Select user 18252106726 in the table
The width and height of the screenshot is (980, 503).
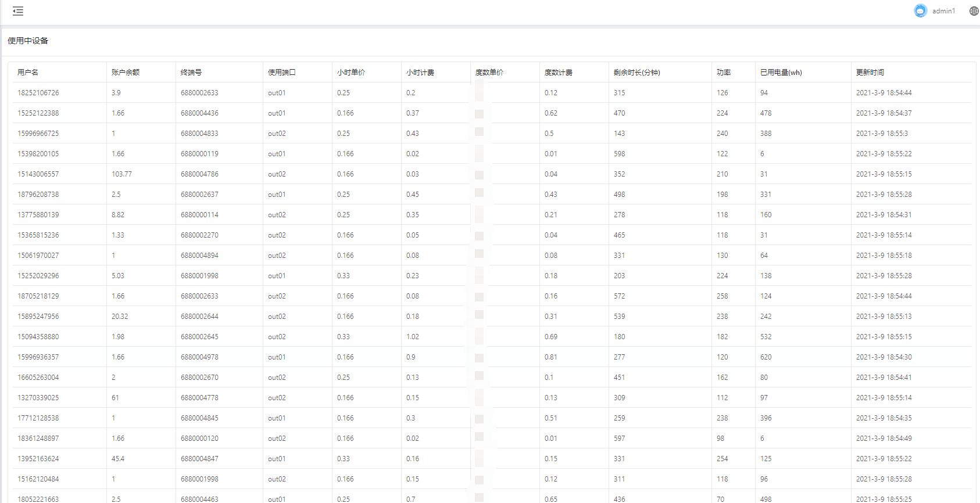click(x=38, y=93)
